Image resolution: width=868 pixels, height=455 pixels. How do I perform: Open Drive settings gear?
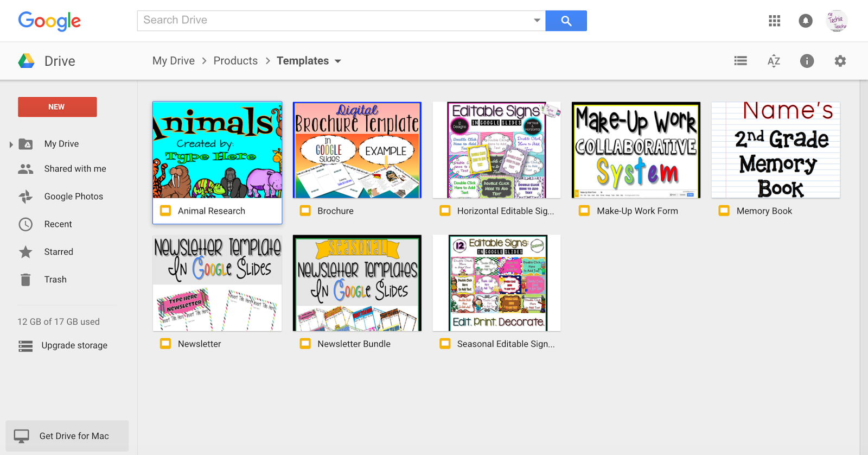pyautogui.click(x=840, y=61)
